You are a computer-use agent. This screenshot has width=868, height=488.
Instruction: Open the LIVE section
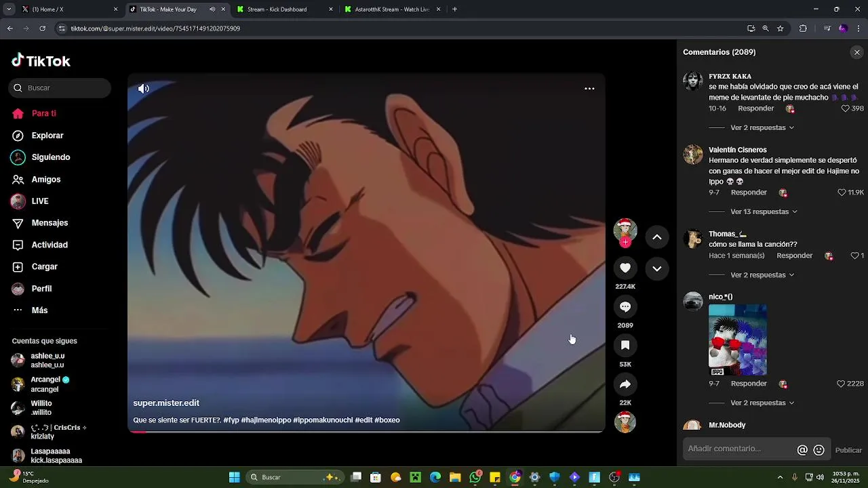click(x=40, y=201)
